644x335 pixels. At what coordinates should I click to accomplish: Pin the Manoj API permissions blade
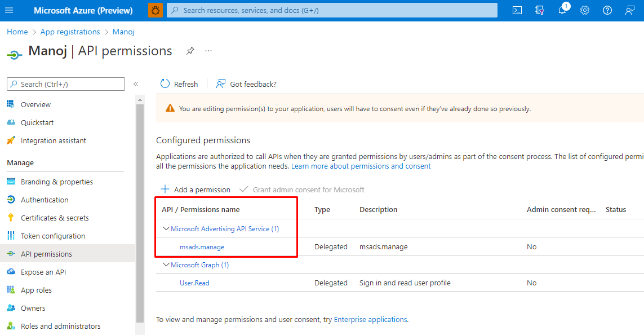click(x=190, y=51)
